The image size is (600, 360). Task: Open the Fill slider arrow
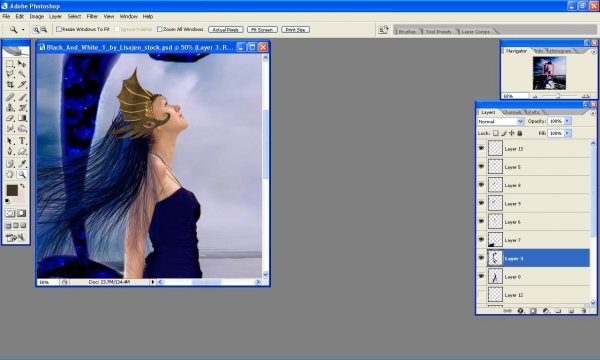[567, 133]
